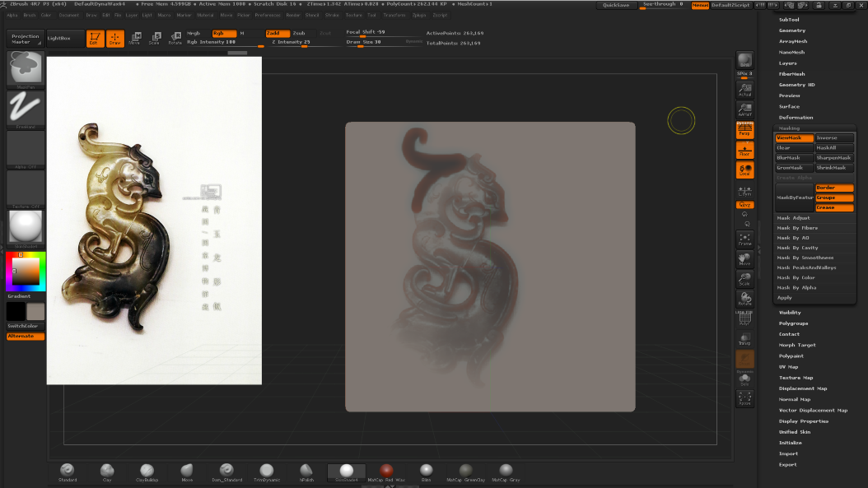This screenshot has height=488, width=868.
Task: Activate Draw mode button
Action: (x=115, y=38)
